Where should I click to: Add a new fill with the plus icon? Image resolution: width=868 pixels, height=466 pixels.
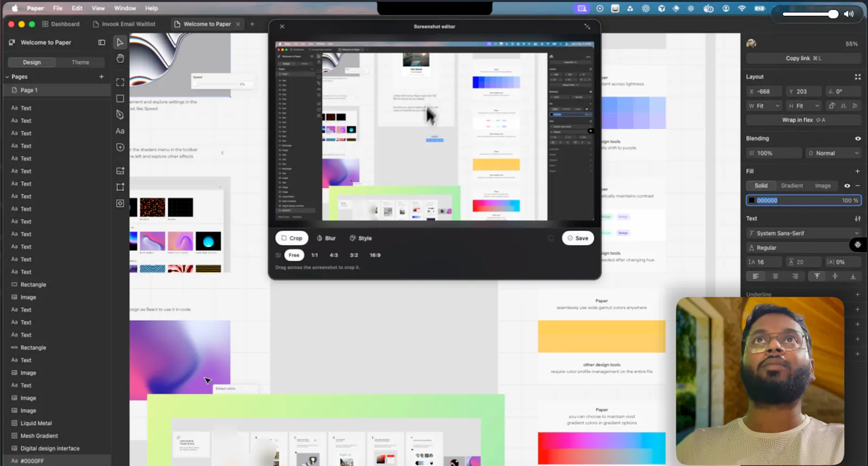coord(858,171)
